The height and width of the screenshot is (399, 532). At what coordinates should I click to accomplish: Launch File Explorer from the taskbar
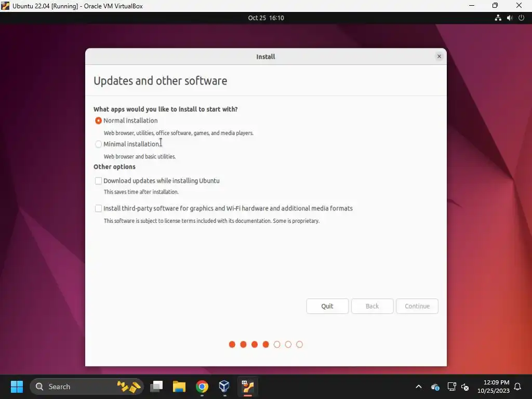coord(179,387)
